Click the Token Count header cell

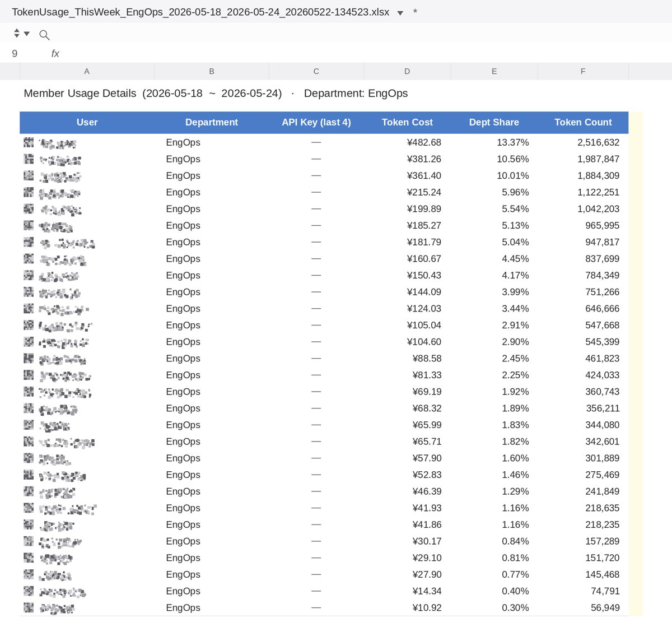(x=583, y=122)
